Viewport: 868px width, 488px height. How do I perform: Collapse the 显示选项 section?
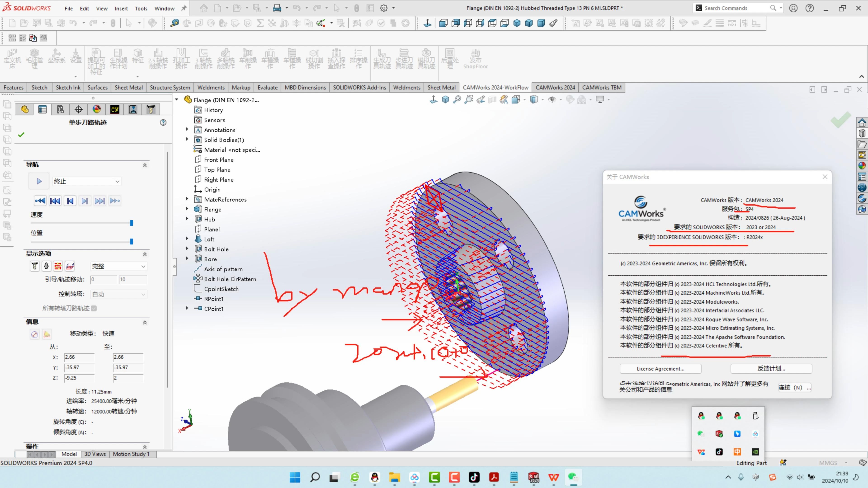[145, 254]
